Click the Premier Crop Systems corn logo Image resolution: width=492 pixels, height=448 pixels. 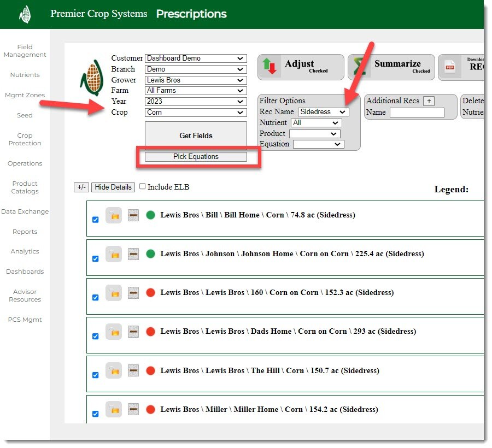click(25, 14)
